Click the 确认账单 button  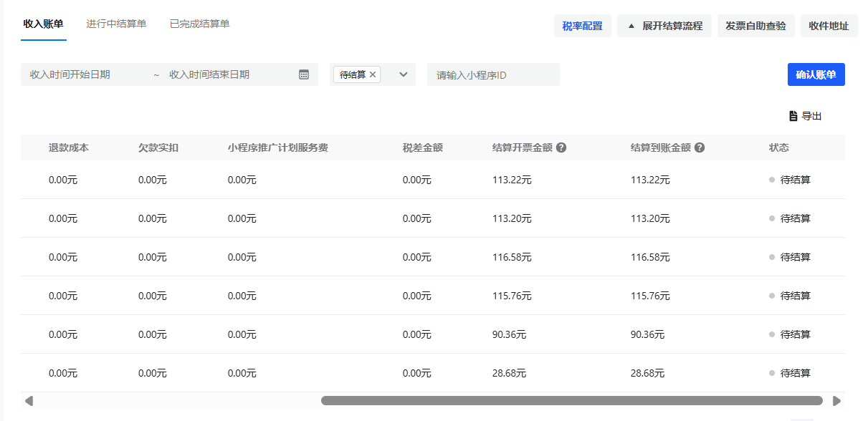click(816, 74)
